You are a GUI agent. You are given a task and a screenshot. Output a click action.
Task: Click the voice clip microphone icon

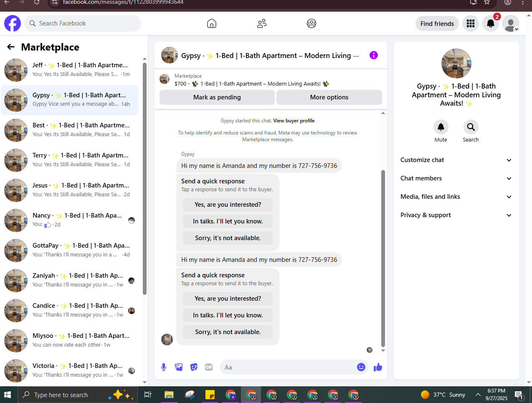[x=164, y=367]
